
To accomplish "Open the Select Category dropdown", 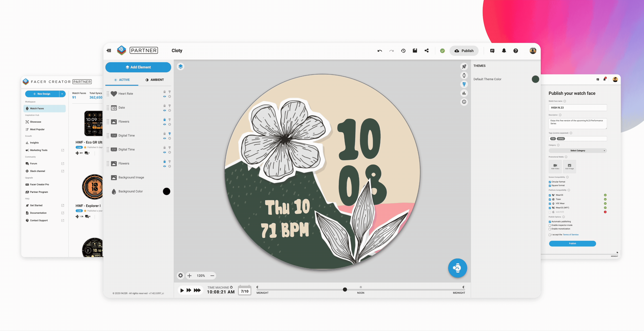I will [x=577, y=151].
